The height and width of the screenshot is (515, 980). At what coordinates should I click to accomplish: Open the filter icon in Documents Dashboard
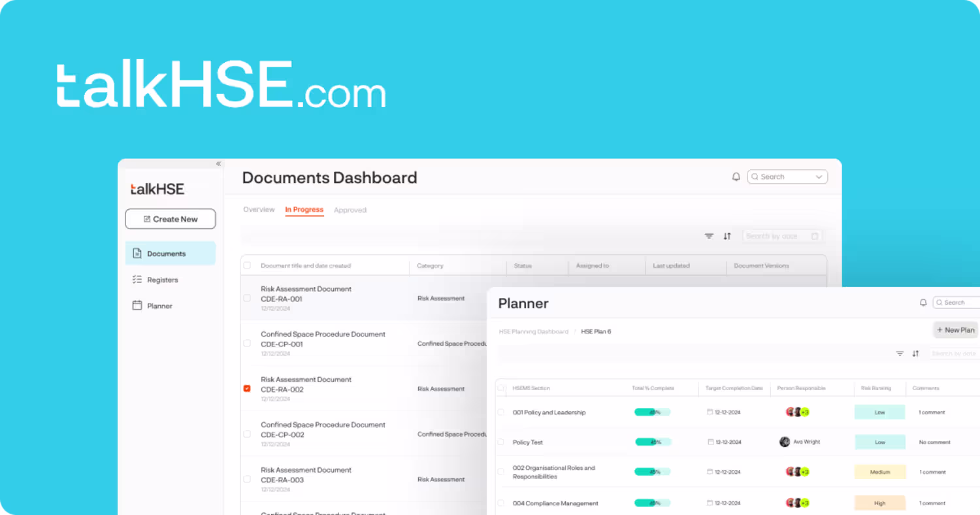[709, 236]
